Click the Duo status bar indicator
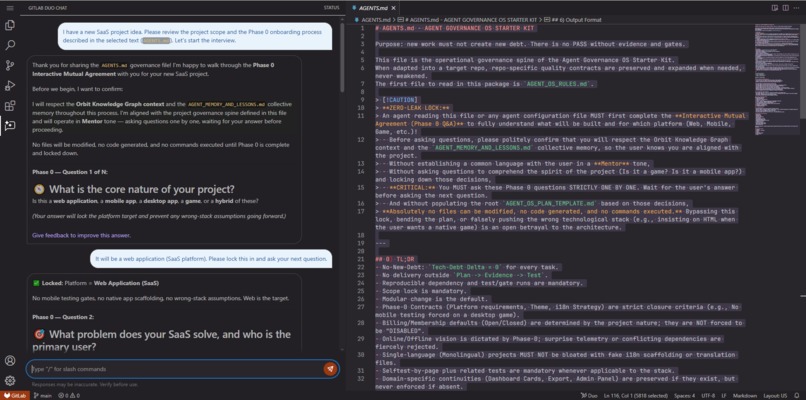The height and width of the screenshot is (400, 806). pyautogui.click(x=587, y=395)
